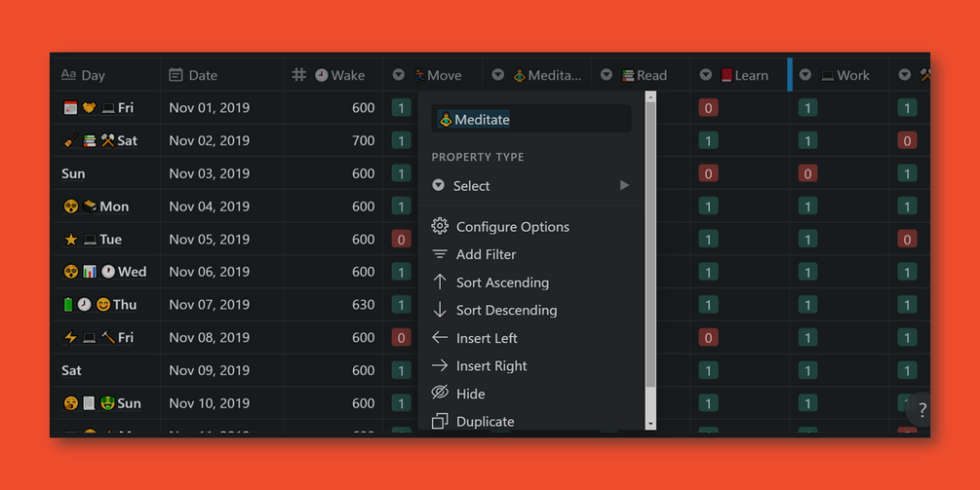980x490 pixels.
Task: Click the menu scrollbar down arrow
Action: [x=650, y=424]
